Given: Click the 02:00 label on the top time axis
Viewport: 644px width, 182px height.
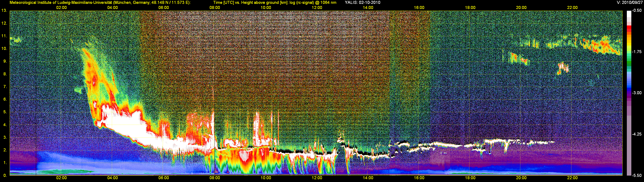Looking at the screenshot, I should coord(61,8).
